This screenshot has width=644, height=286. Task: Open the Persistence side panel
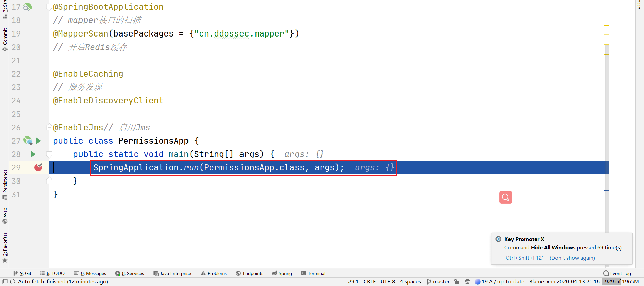[x=5, y=184]
